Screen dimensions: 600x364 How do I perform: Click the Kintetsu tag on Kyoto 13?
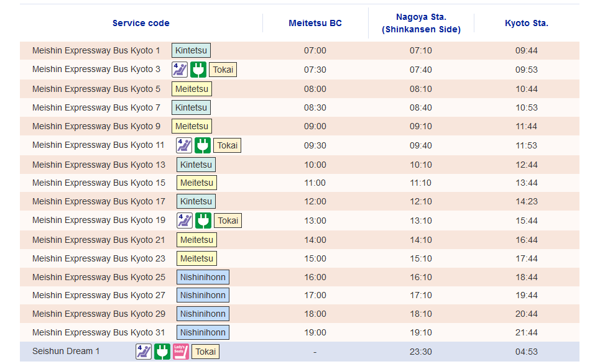(x=196, y=165)
